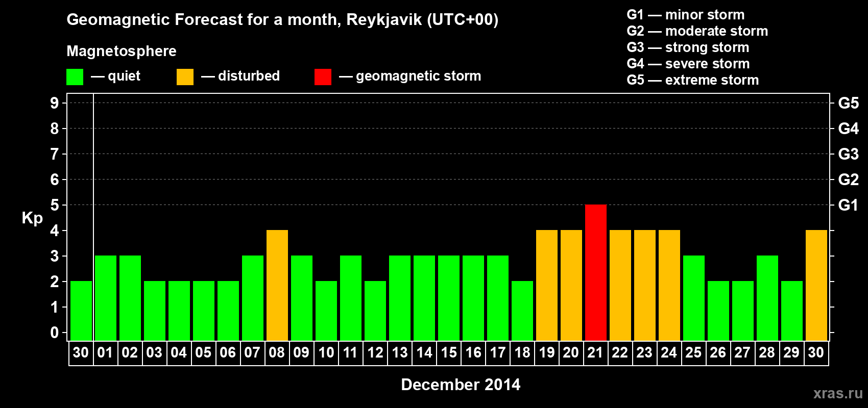Click date label 08 on the axis
The width and height of the screenshot is (868, 408).
[x=277, y=352]
